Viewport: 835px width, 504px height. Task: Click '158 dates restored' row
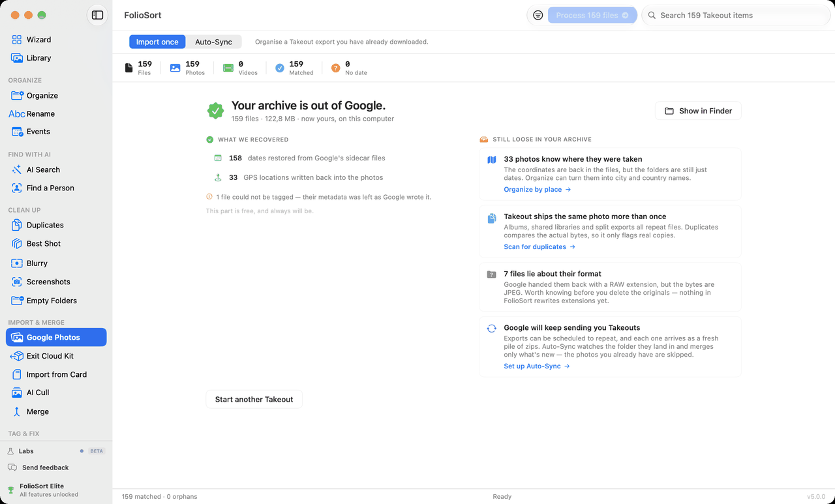click(x=300, y=158)
